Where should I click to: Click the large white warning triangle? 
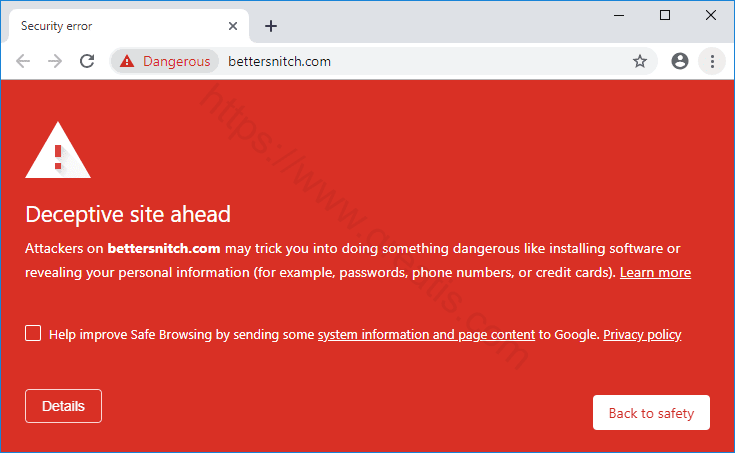tap(58, 151)
